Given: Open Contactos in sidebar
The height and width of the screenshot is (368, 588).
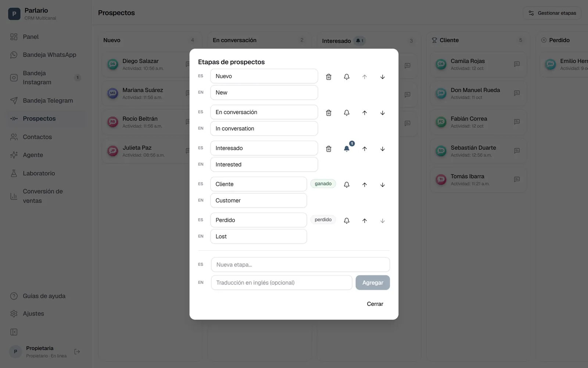Looking at the screenshot, I should point(46,137).
